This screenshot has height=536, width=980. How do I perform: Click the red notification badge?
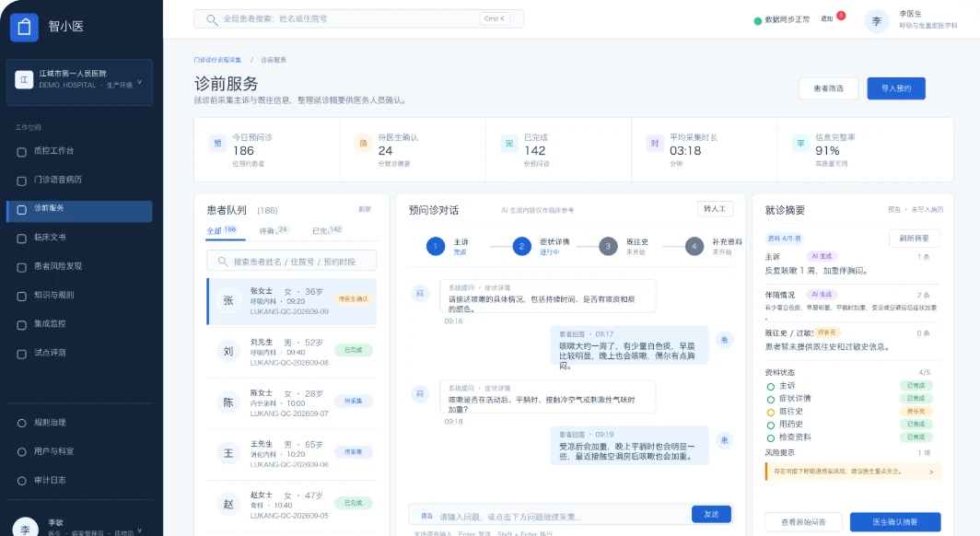click(841, 16)
